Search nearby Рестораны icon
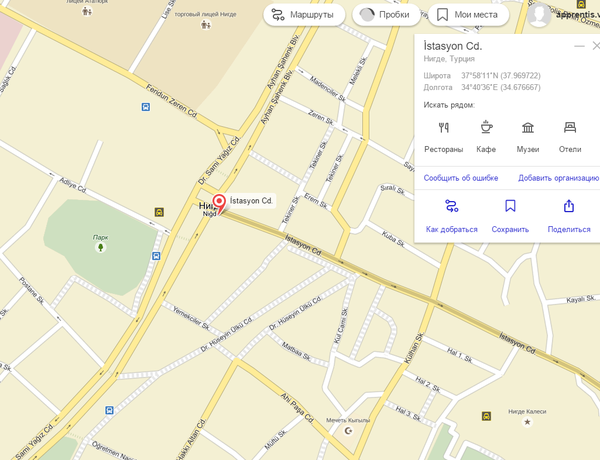Screen dimensions: 600x460 [x=443, y=127]
